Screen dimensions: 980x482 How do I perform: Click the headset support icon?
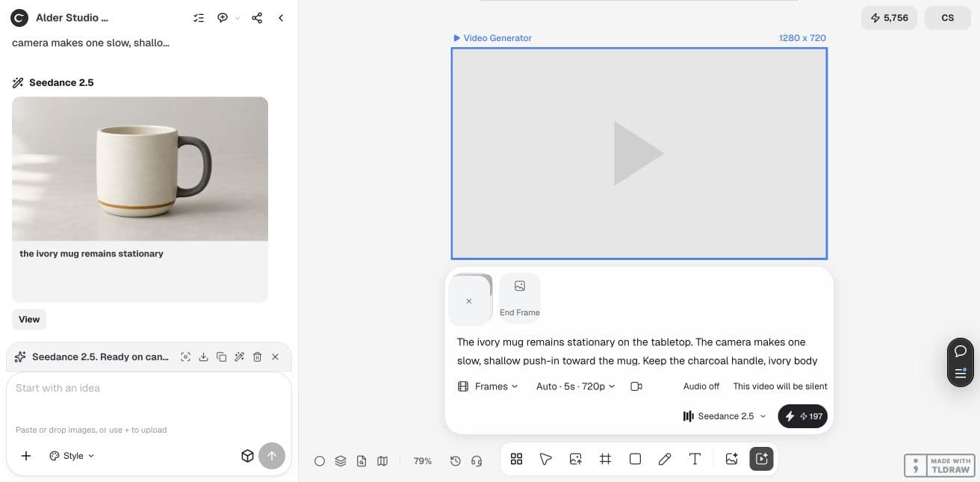(x=477, y=461)
